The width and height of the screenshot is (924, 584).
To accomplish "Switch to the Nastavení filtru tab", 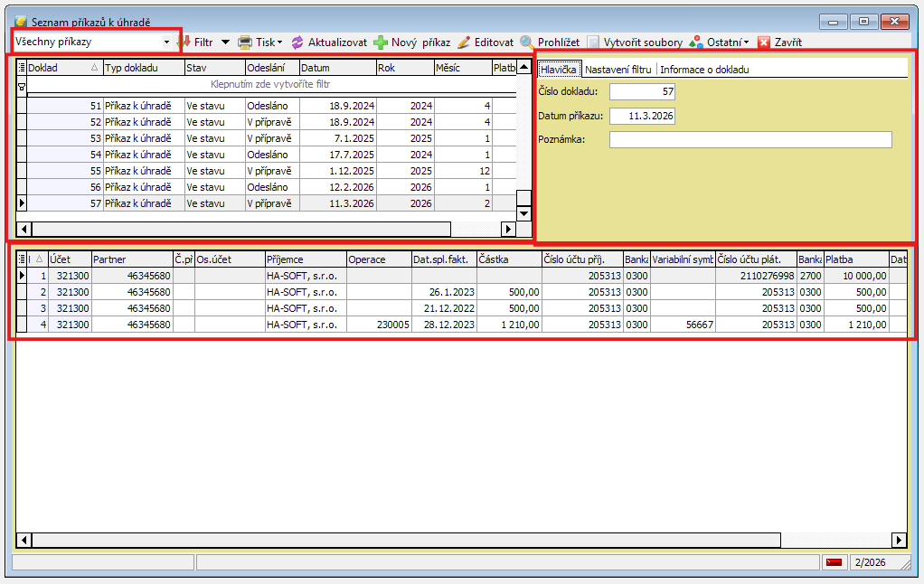I will (x=618, y=70).
